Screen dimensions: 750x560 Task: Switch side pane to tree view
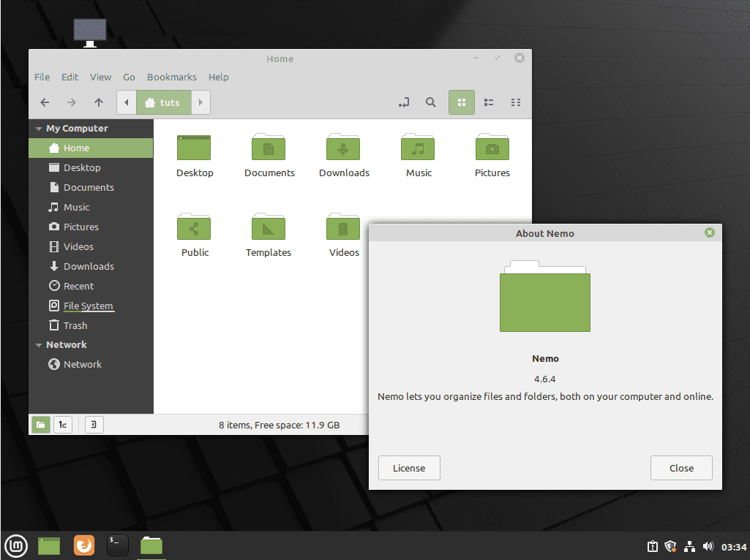click(x=63, y=424)
